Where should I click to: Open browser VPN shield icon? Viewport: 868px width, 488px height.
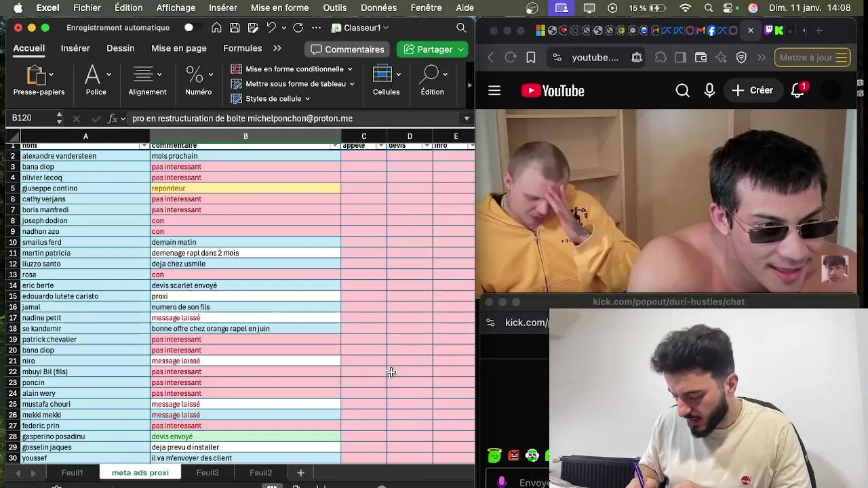(x=741, y=58)
